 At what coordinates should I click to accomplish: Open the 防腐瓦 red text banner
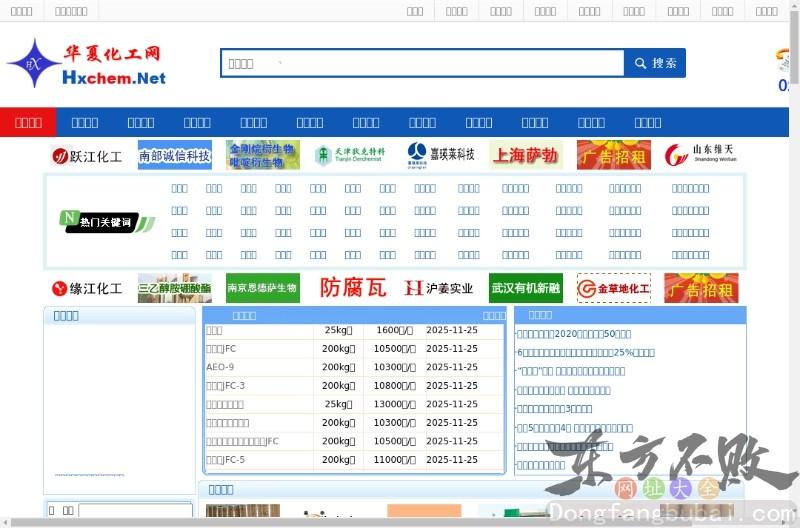(352, 288)
